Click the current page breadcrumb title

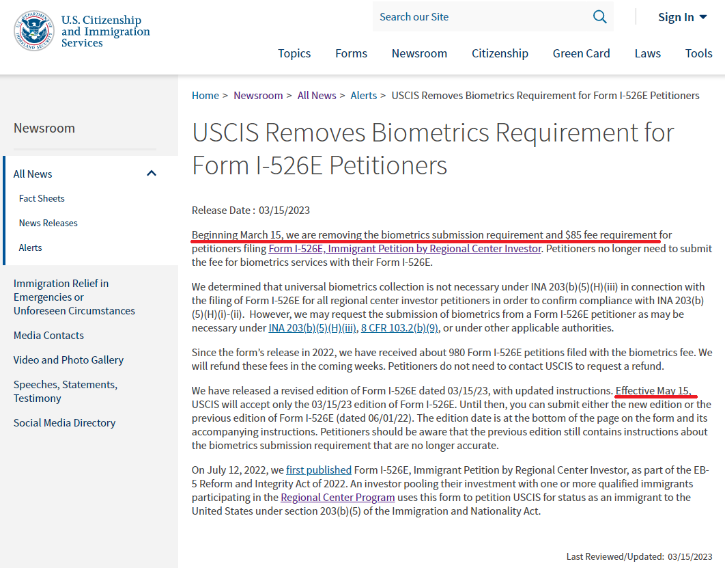pyautogui.click(x=545, y=95)
